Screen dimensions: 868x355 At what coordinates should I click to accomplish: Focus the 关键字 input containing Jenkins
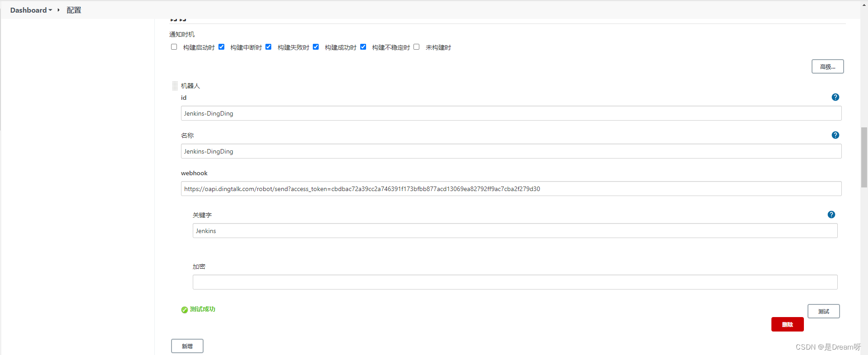[x=515, y=231]
